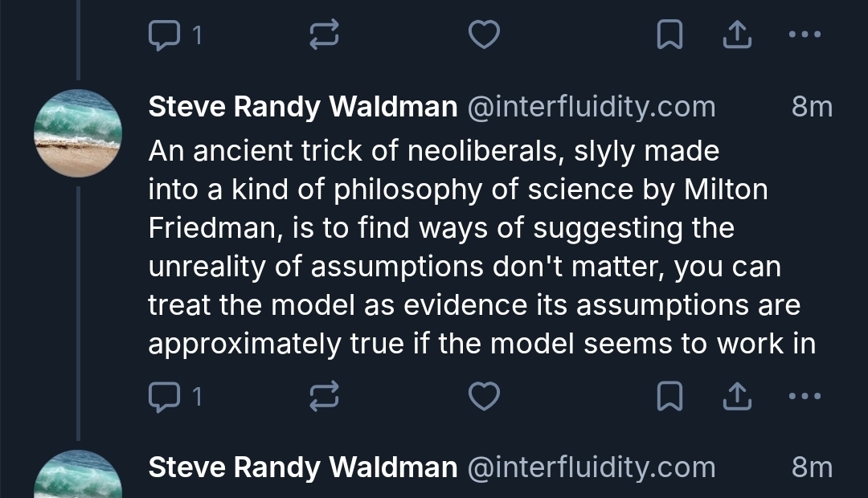Viewport: 868px width, 498px height.
Task: Bookmark the Milton Friedman post
Action: point(669,395)
